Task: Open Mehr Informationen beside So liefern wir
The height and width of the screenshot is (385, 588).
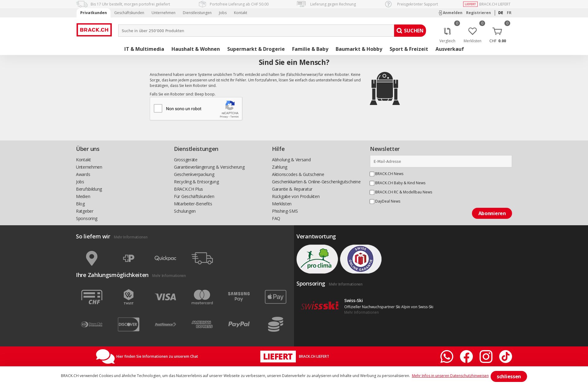Action: click(x=131, y=237)
